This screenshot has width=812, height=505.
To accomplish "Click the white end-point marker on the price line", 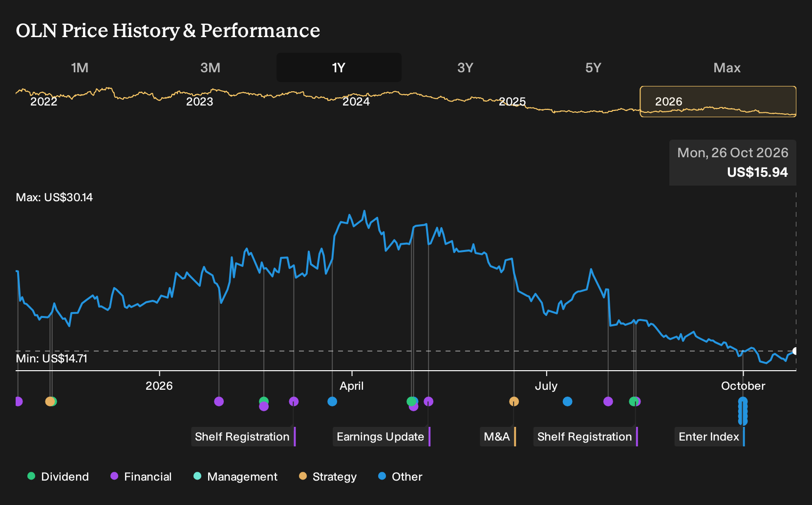I will coord(795,351).
